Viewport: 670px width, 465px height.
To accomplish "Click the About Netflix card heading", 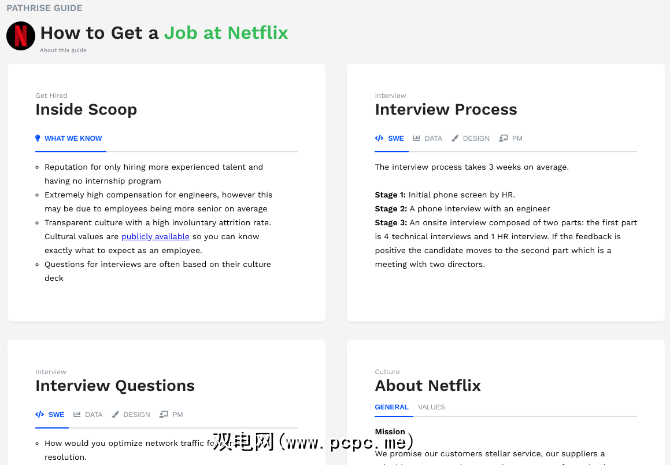I will tap(427, 385).
